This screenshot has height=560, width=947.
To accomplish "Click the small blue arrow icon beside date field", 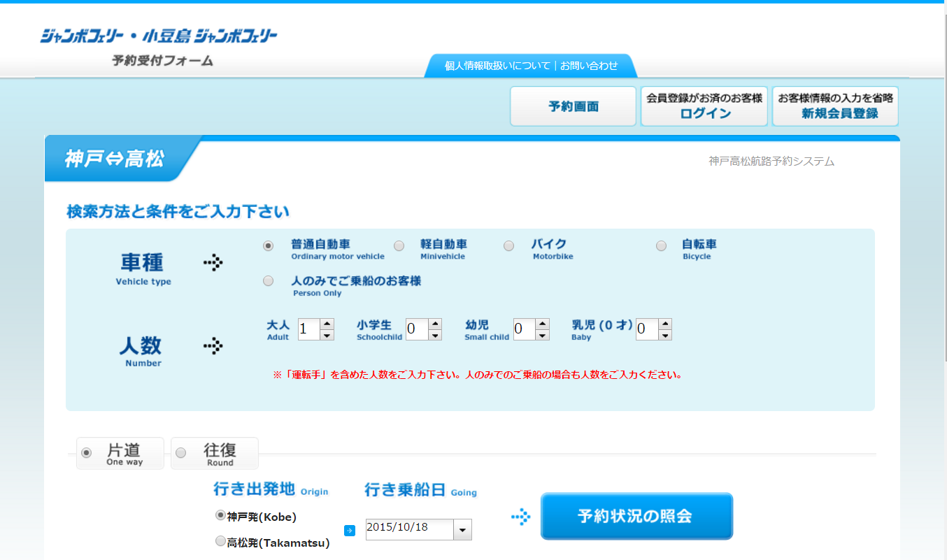I will 350,531.
